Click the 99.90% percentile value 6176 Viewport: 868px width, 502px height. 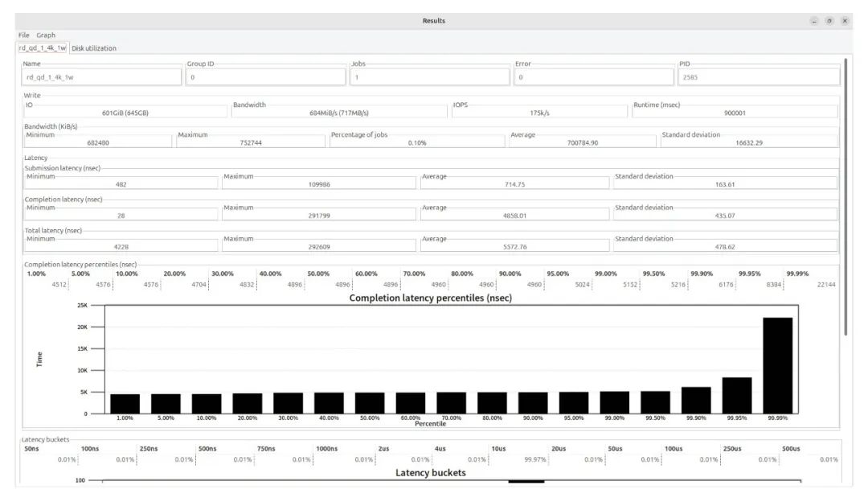point(726,284)
